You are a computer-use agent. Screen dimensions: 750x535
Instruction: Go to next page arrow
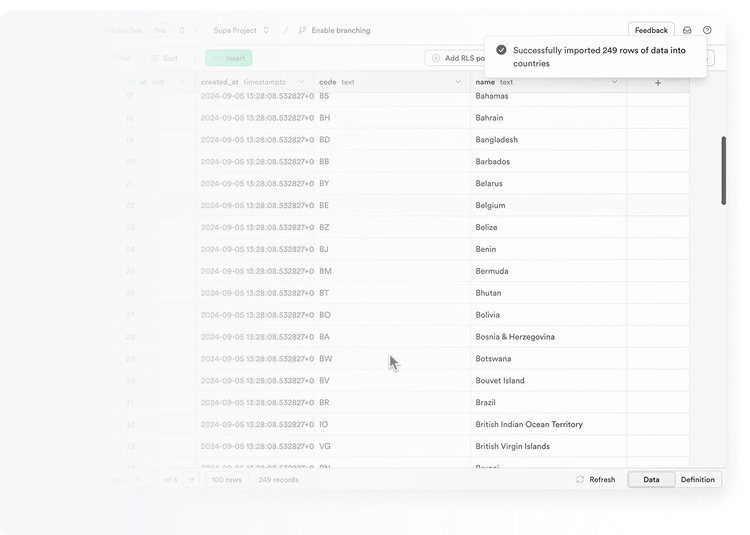(190, 479)
